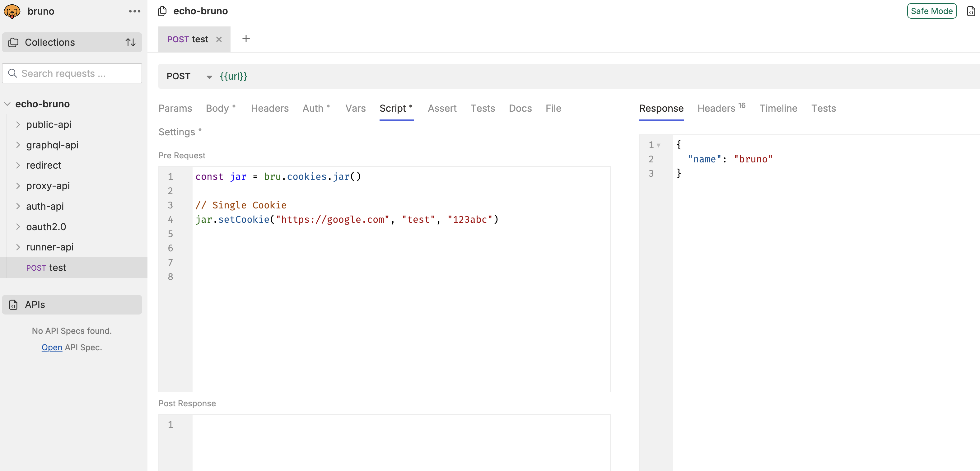The width and height of the screenshot is (980, 471).
Task: Collapse the response JSON with line 1 arrow
Action: (658, 145)
